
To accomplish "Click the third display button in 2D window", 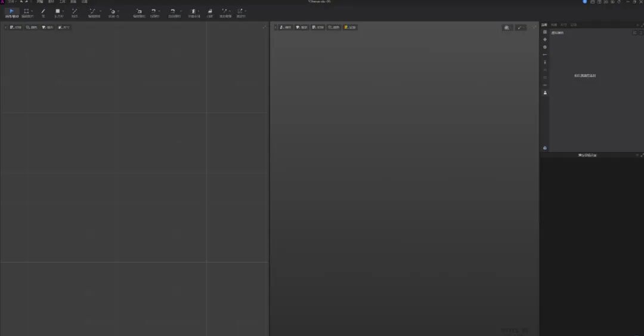I will (48, 27).
